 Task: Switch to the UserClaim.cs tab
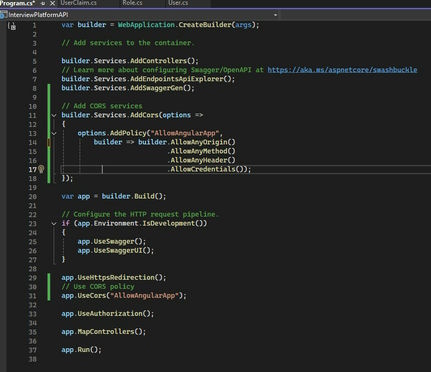79,3
